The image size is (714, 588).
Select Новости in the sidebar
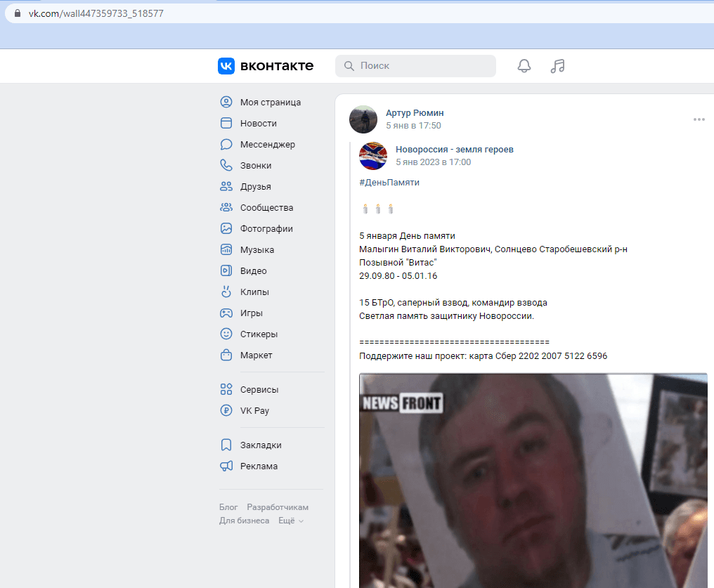click(x=258, y=124)
